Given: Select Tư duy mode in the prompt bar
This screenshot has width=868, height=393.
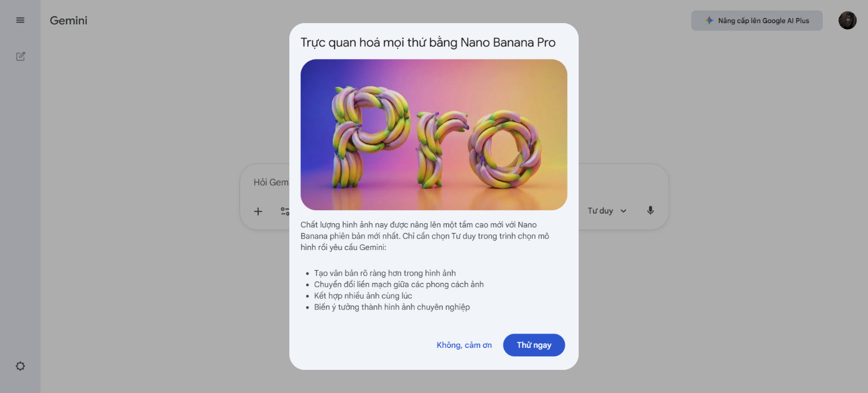Looking at the screenshot, I should point(601,211).
